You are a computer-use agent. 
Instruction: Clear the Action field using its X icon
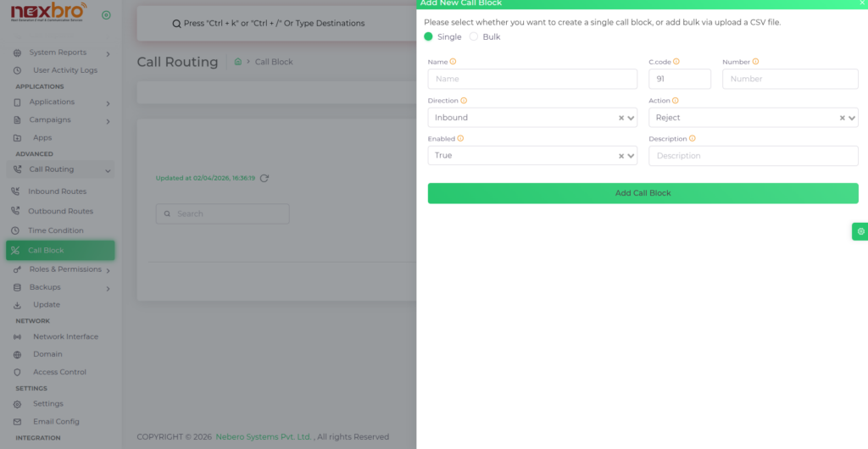pos(842,118)
